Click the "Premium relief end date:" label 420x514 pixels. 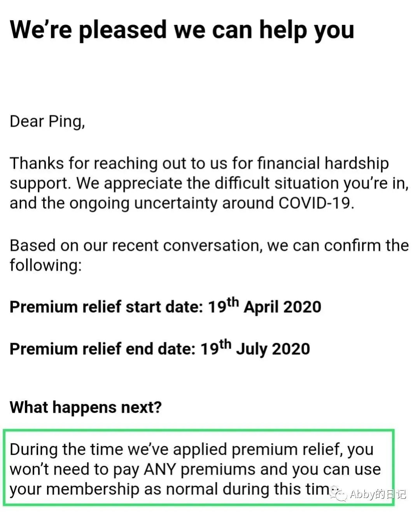(x=102, y=349)
